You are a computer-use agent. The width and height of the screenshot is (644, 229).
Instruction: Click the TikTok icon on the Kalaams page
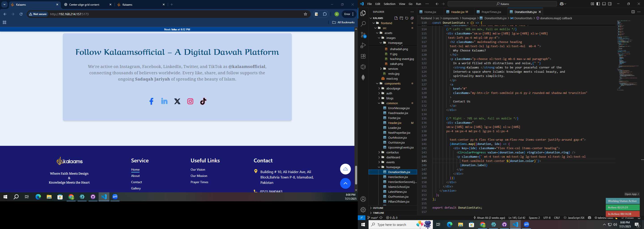click(203, 101)
